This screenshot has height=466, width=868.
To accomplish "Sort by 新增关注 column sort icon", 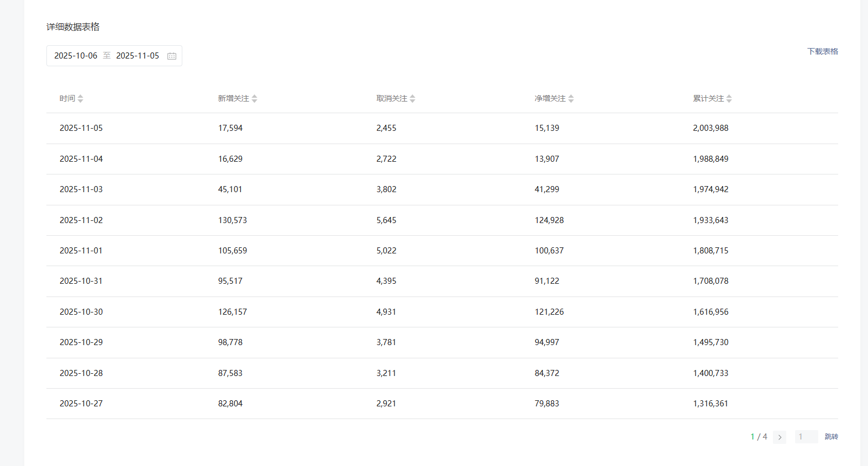I will point(254,98).
